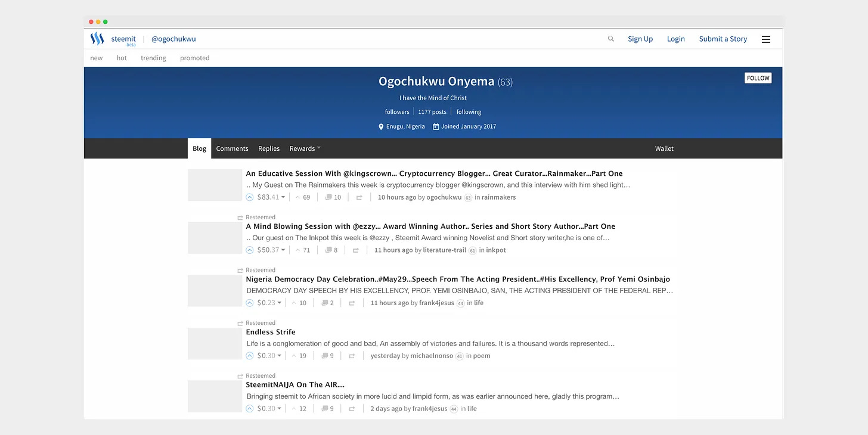View the followers list

pyautogui.click(x=397, y=111)
